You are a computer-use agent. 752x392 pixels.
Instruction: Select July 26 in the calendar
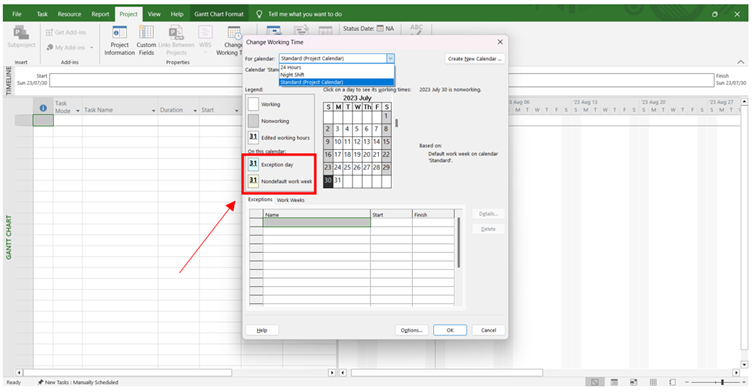click(357, 167)
